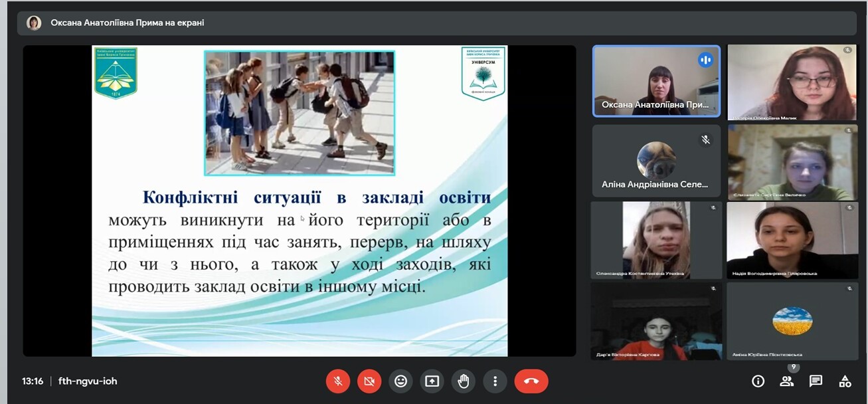Image resolution: width=868 pixels, height=404 pixels.
Task: Open the chat with everyone panel
Action: (x=816, y=381)
